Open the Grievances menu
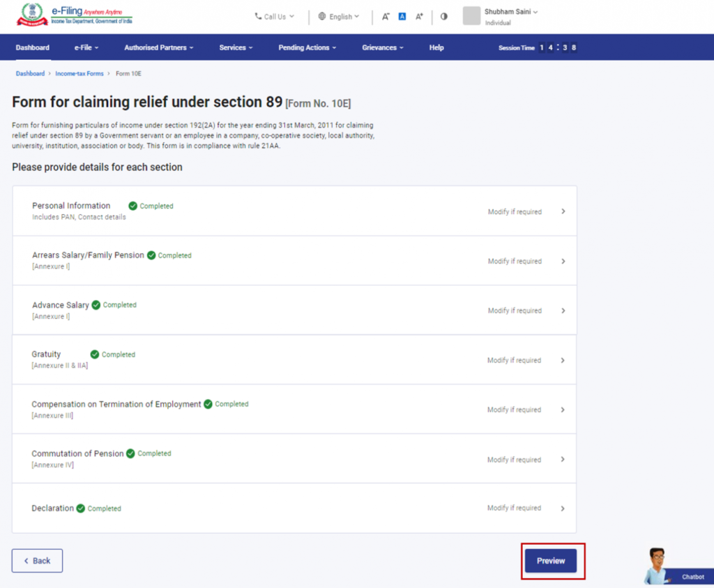 (382, 47)
